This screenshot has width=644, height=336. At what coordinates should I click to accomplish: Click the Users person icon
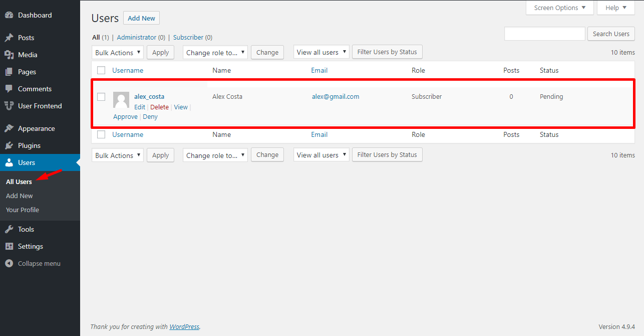coord(9,162)
